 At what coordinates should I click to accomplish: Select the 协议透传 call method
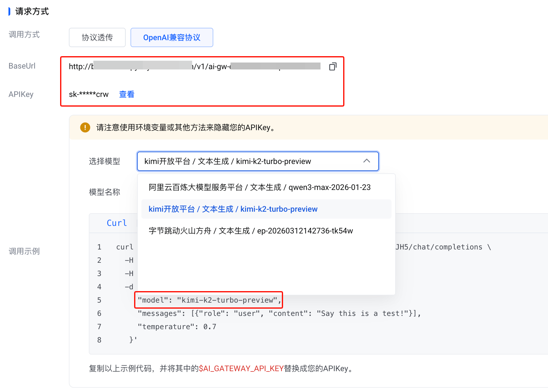97,37
